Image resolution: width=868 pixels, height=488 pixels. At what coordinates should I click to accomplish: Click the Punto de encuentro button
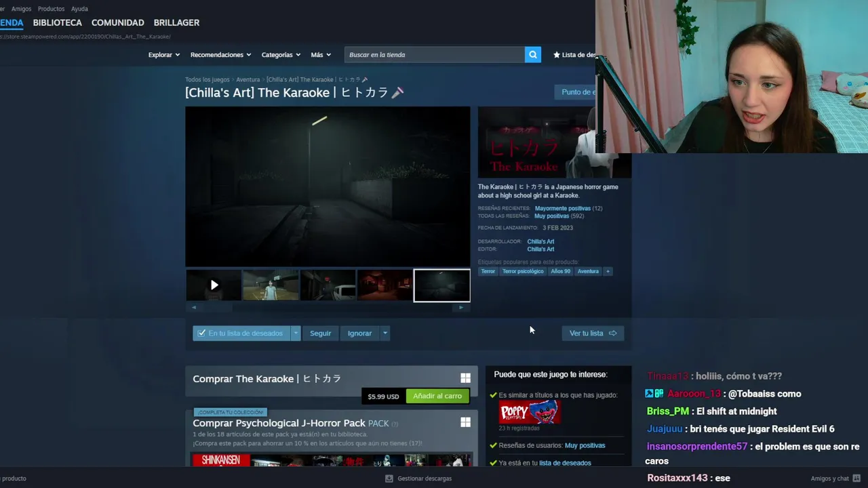coord(576,92)
